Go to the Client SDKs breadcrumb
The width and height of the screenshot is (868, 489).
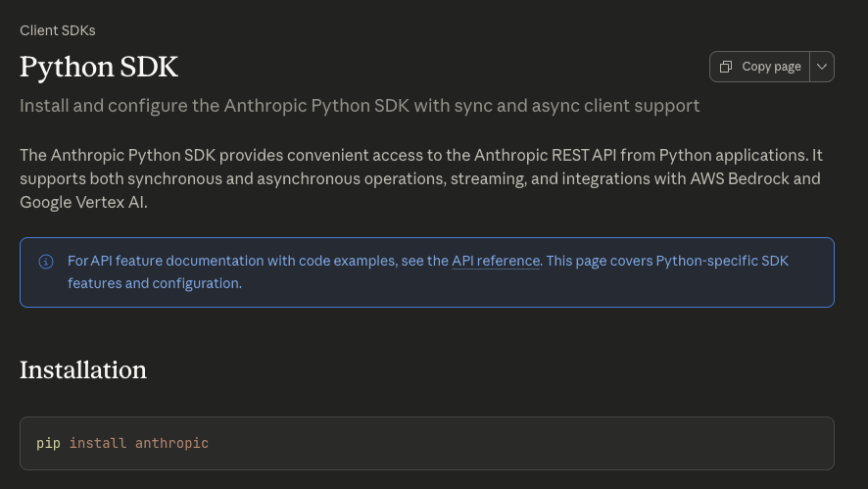coord(58,30)
